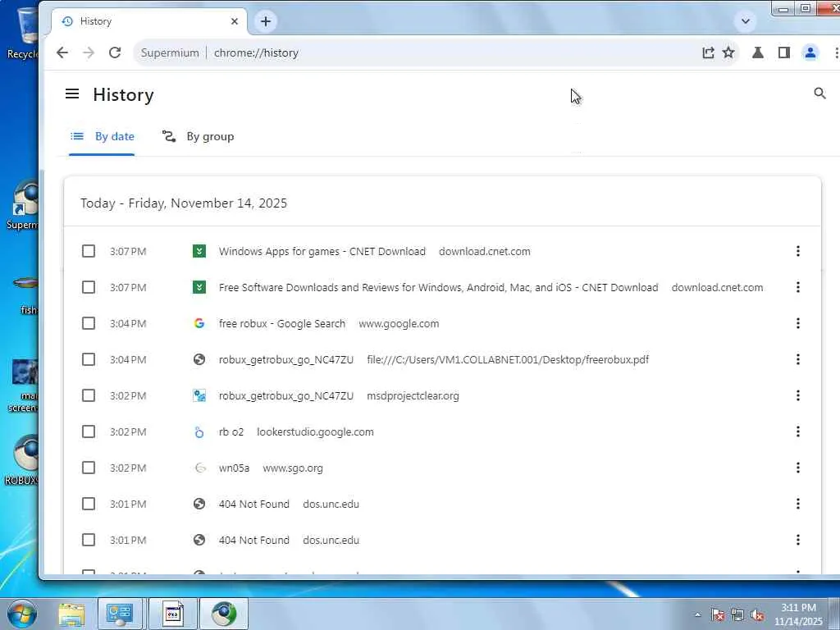Reload the history page
The image size is (840, 630).
click(115, 52)
